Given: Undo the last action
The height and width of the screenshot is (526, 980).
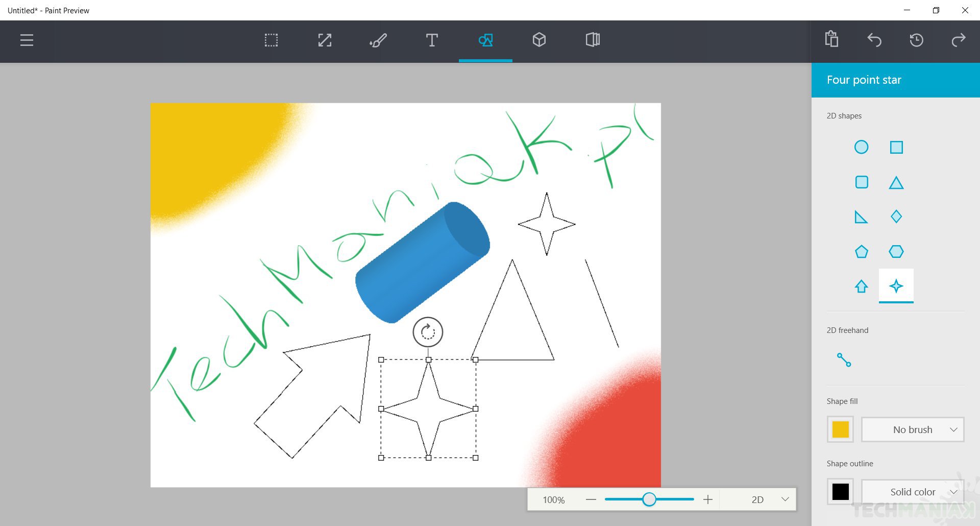Looking at the screenshot, I should [874, 40].
